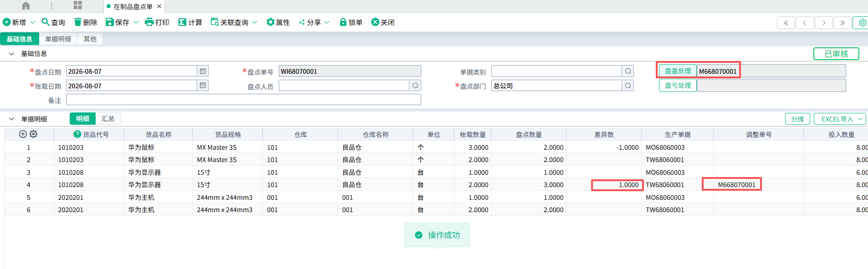Open lookup search for 盘点部门

(628, 86)
